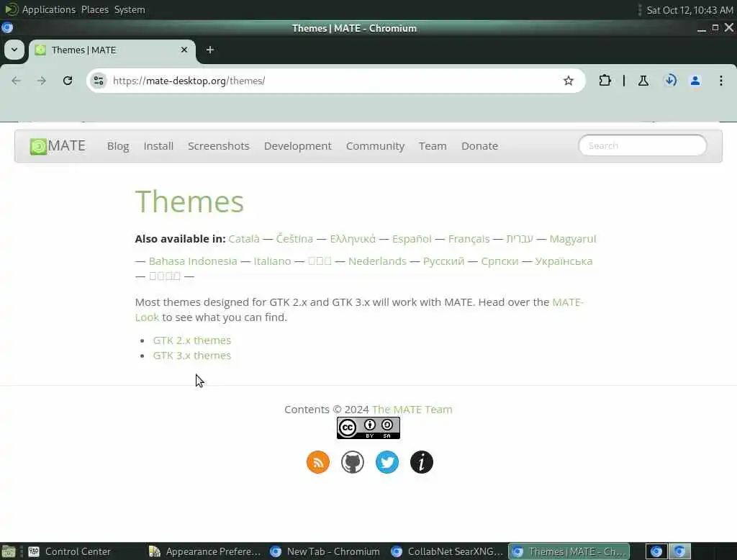Open the GTK 3.x themes link
This screenshot has width=737, height=560.
(x=191, y=356)
